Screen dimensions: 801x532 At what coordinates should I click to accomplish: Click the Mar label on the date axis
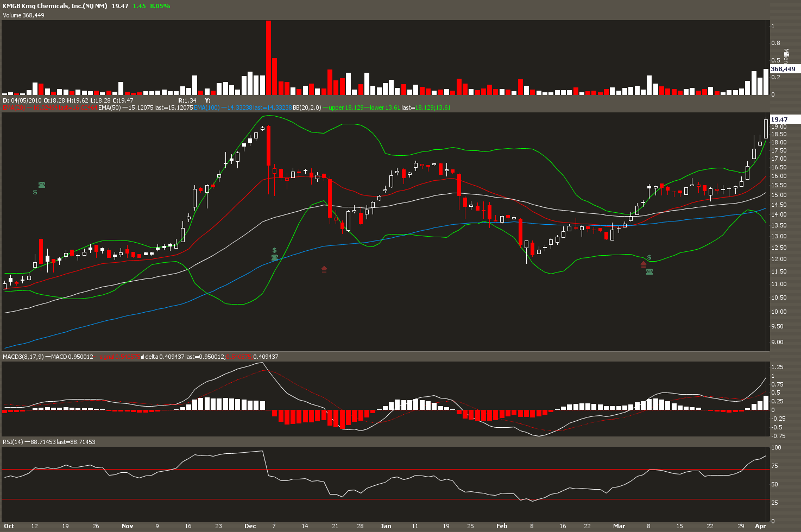(619, 526)
